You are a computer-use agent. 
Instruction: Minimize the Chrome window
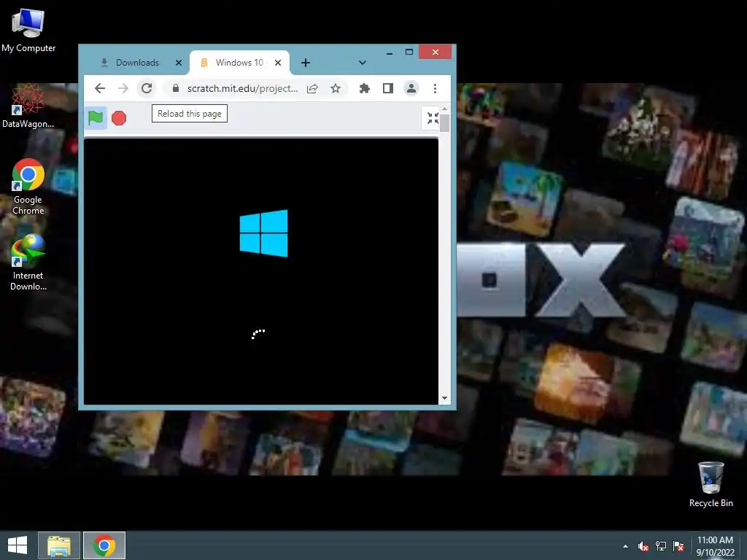coord(390,52)
